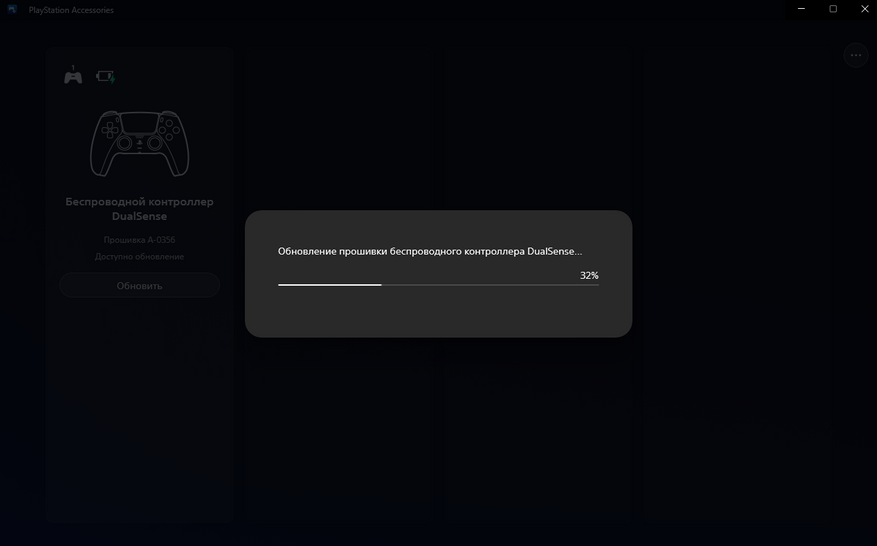Click the firmware update progress bar
This screenshot has width=877, height=546.
pyautogui.click(x=438, y=285)
